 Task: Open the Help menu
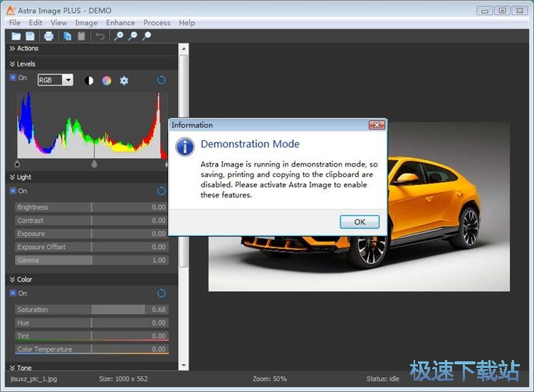coord(187,23)
